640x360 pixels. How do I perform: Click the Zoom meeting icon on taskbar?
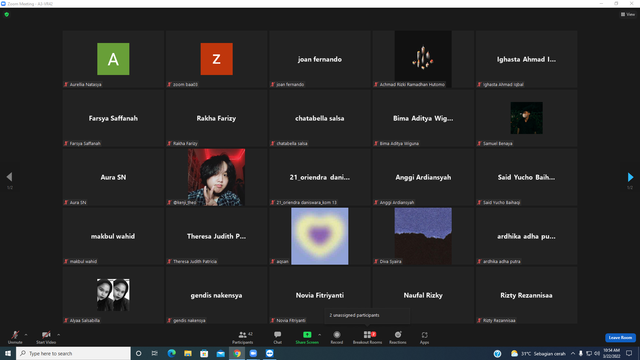pos(269,353)
